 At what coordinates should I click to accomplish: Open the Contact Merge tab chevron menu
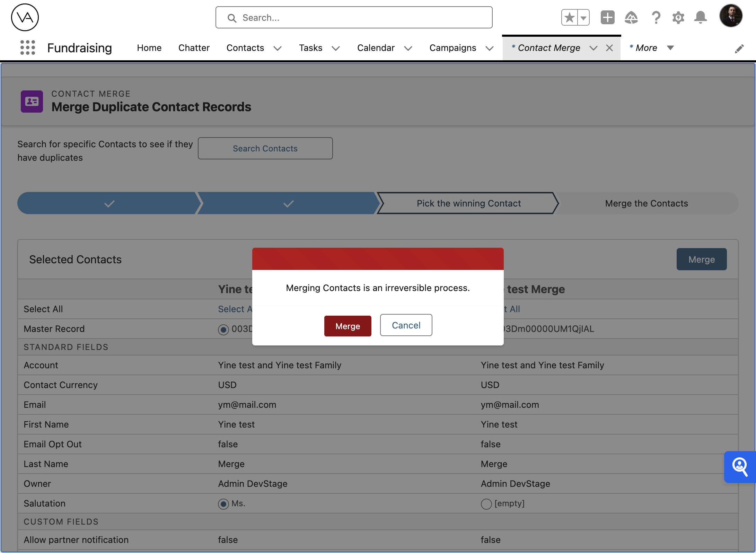(594, 48)
